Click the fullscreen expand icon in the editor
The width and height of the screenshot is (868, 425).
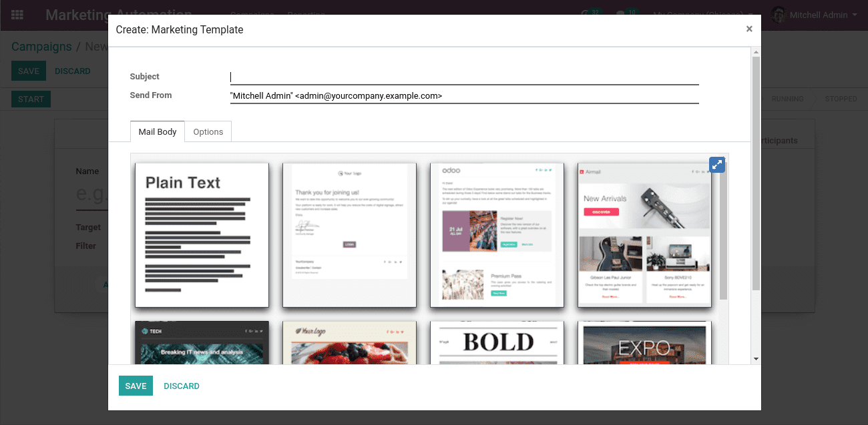pos(716,165)
